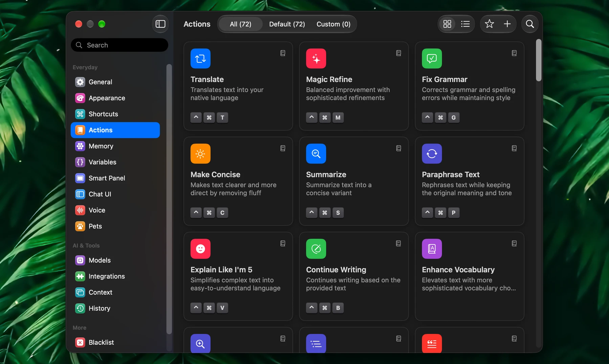Click the Paraphrase Text icon

pos(432,154)
